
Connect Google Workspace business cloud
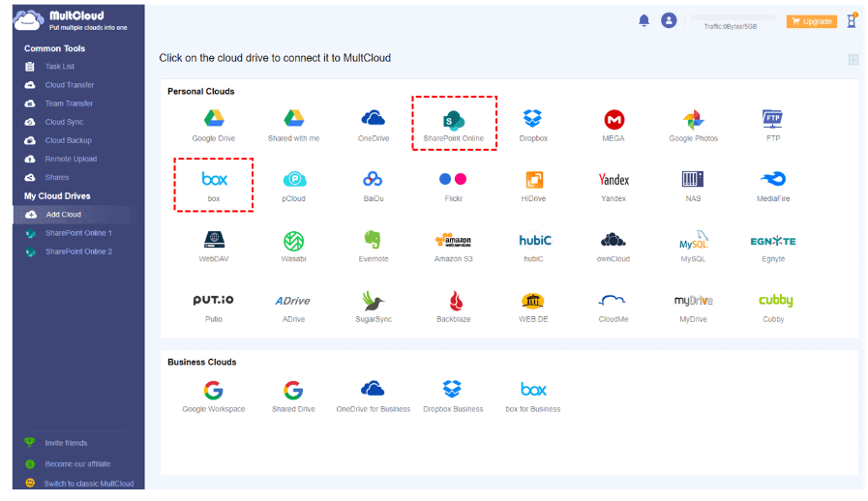click(x=213, y=391)
